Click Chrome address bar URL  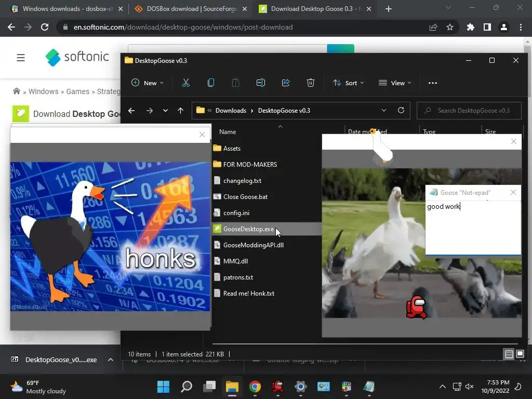(x=183, y=27)
